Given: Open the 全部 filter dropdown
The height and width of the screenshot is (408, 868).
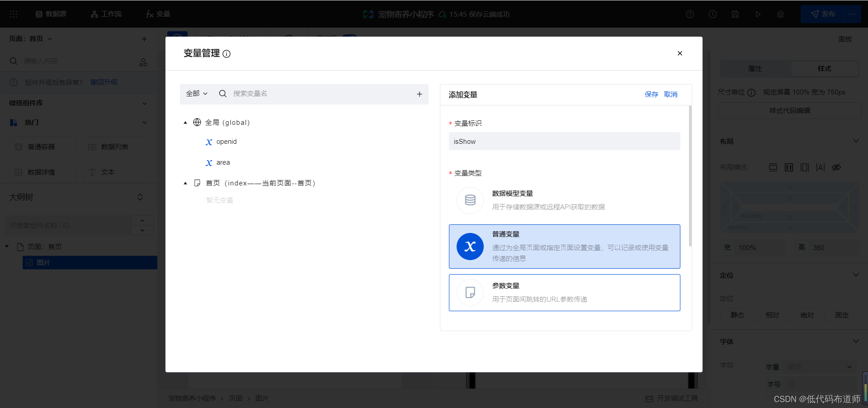Looking at the screenshot, I should pos(197,94).
